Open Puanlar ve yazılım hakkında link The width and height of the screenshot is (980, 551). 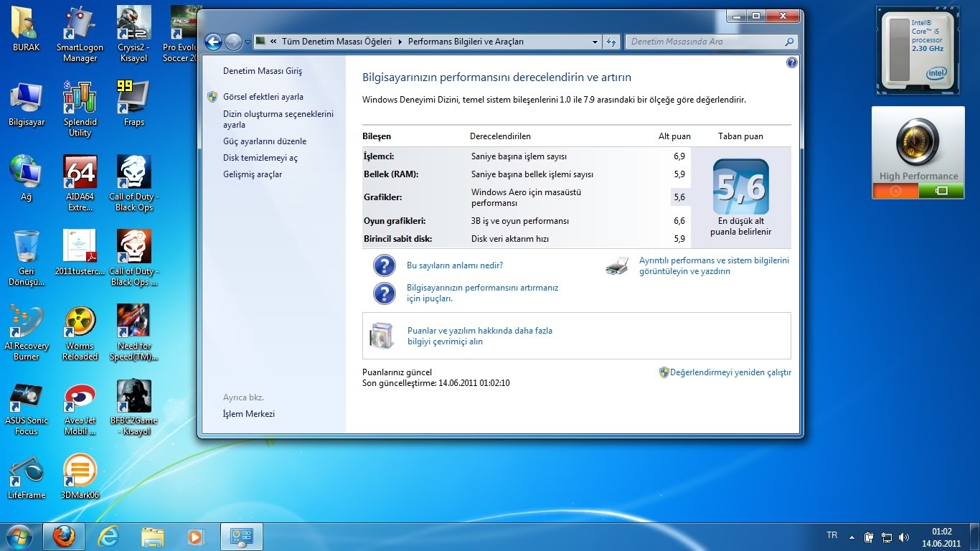[480, 336]
